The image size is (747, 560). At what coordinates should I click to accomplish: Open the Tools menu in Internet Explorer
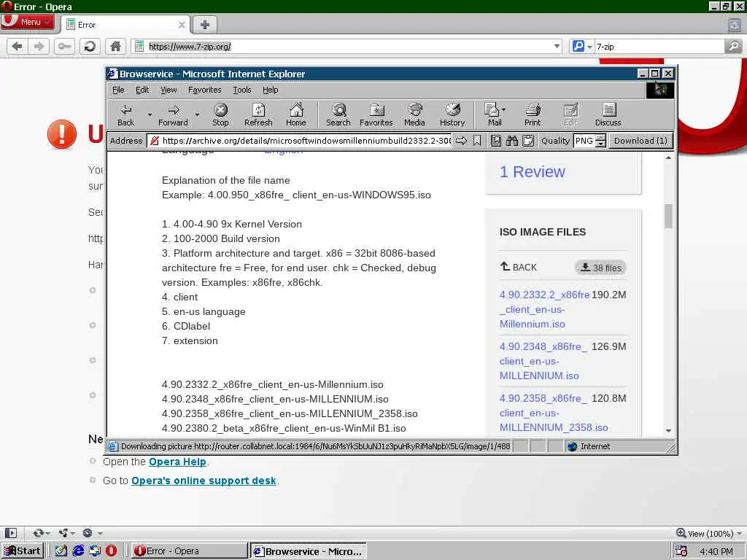coord(242,90)
